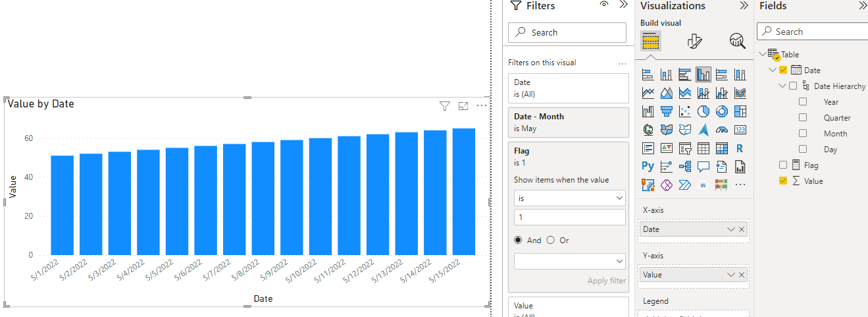Select the Clustered bar chart visual

pos(684,74)
